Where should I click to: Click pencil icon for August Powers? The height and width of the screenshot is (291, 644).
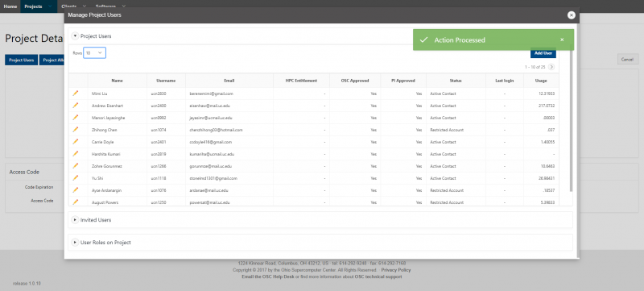click(x=75, y=202)
